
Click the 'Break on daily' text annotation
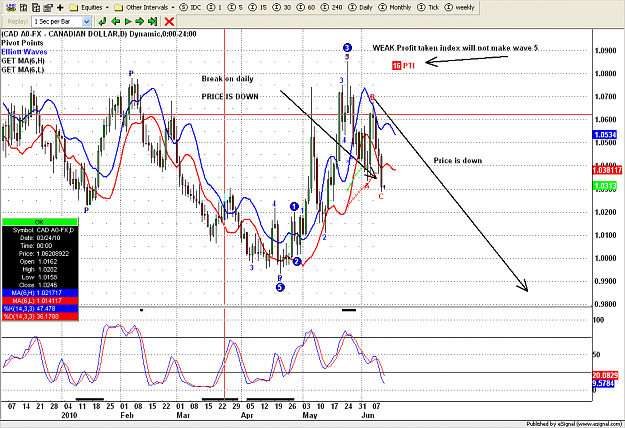click(228, 79)
